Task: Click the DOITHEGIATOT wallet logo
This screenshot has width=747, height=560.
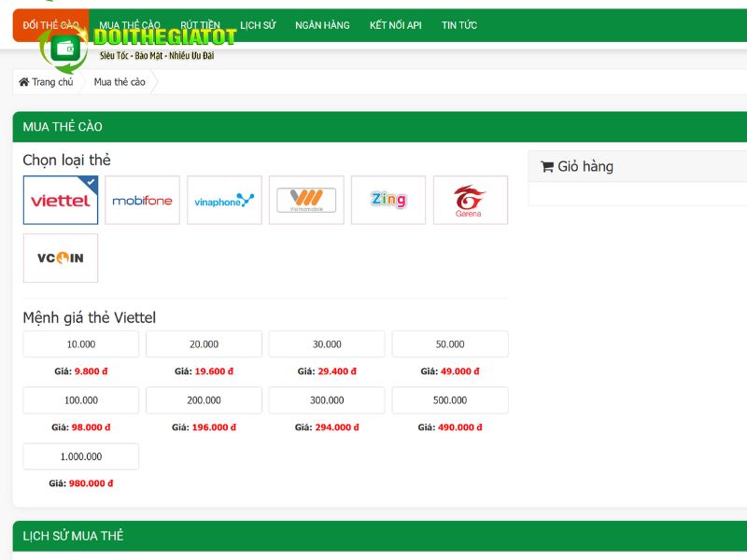Action: click(64, 49)
